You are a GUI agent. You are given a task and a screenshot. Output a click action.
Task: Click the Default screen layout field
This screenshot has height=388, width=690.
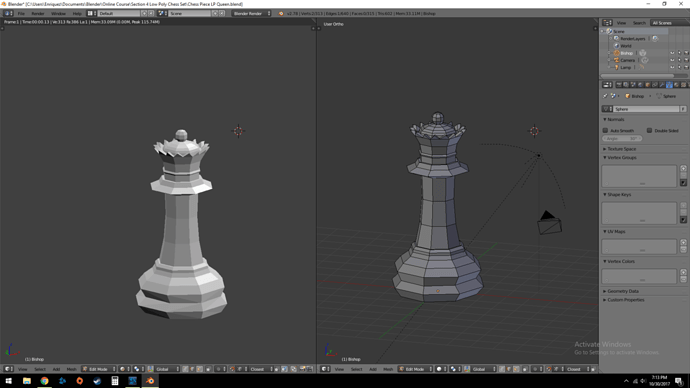(119, 14)
